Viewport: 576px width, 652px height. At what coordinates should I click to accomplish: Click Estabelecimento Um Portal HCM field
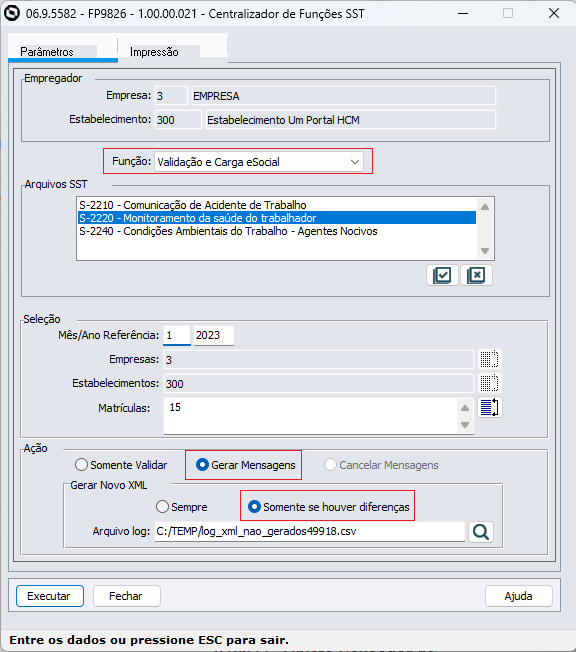pos(351,120)
